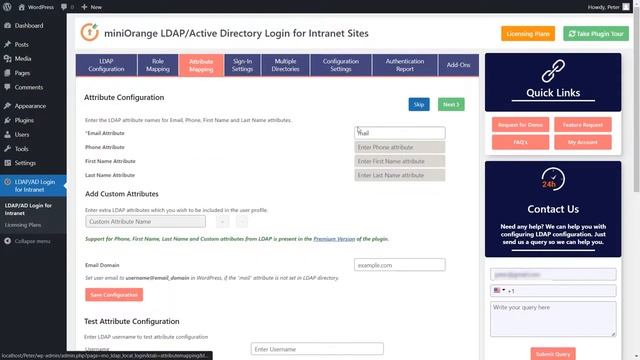Click the remove custom attribute minus button

242,222
